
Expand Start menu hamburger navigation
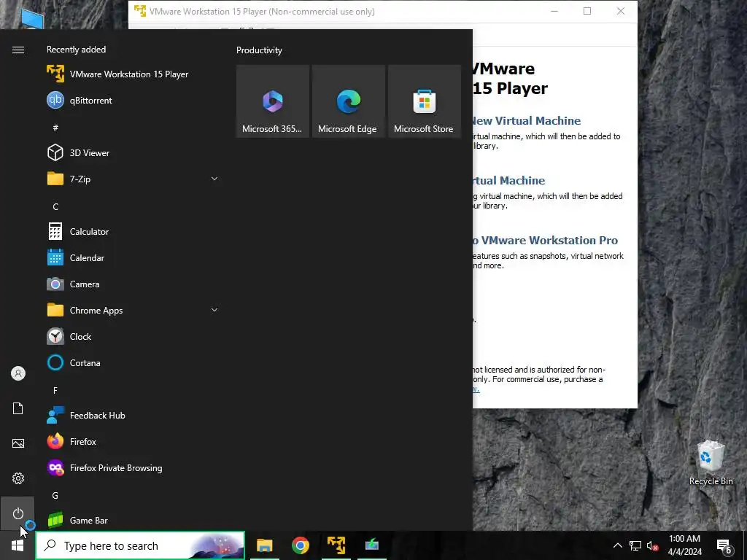click(x=18, y=50)
